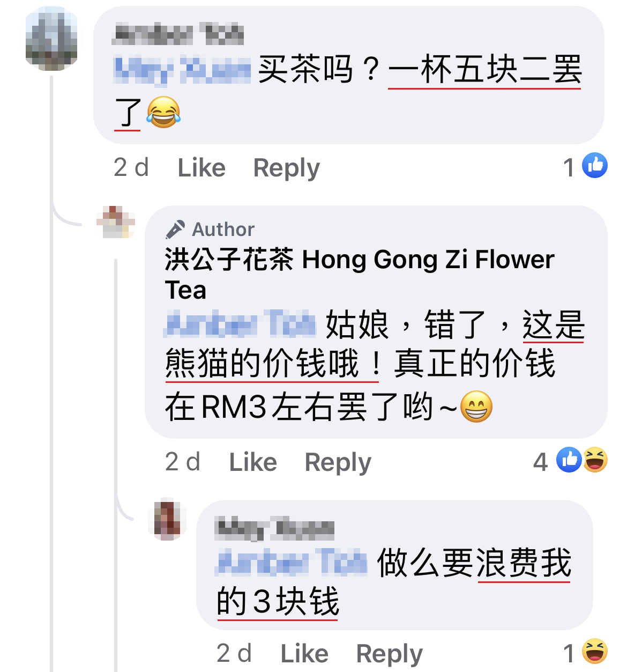Screen dimensions: 627x672
Task: Like the first comment about buying tea
Action: 201,168
